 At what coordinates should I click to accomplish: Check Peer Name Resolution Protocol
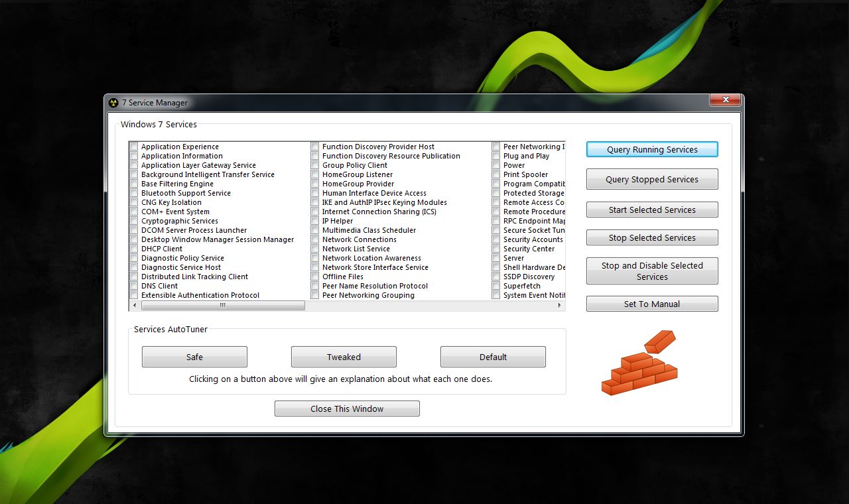click(x=315, y=286)
